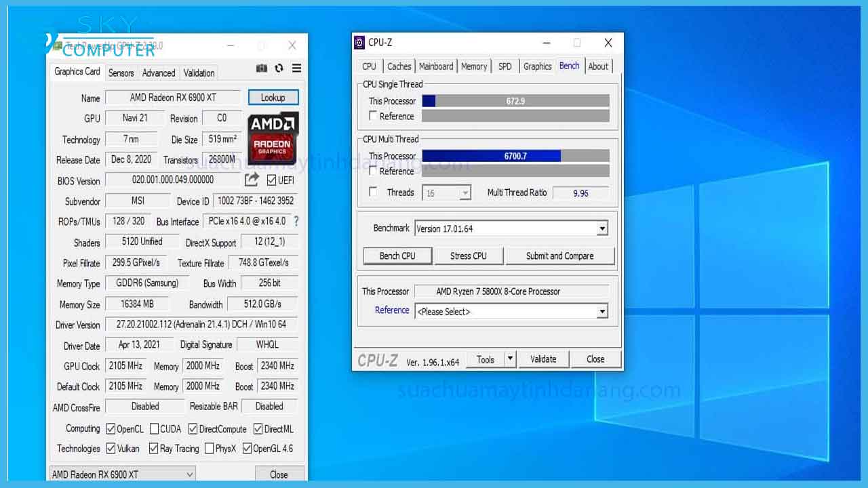868x488 pixels.
Task: Click the Stress CPU button
Action: click(469, 256)
